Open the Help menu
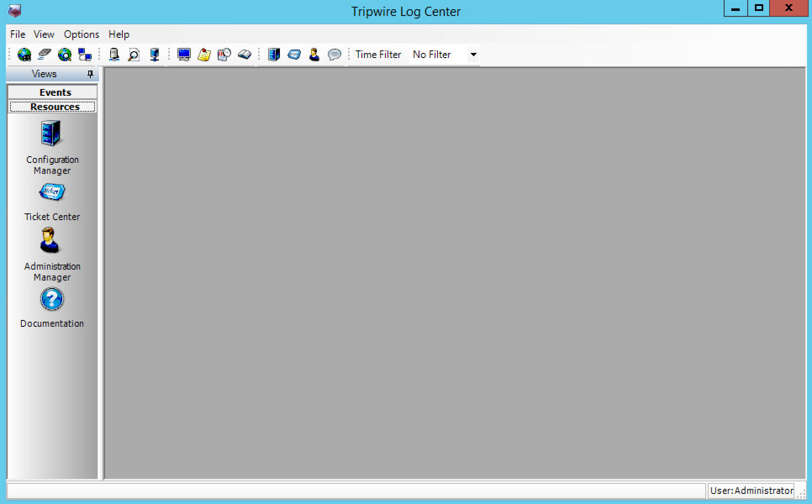 [119, 34]
